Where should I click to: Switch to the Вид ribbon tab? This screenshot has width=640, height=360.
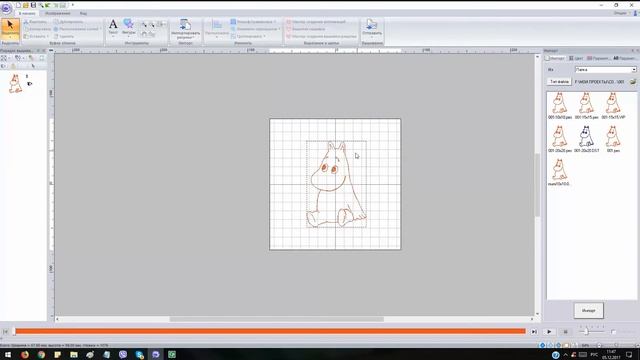point(83,13)
